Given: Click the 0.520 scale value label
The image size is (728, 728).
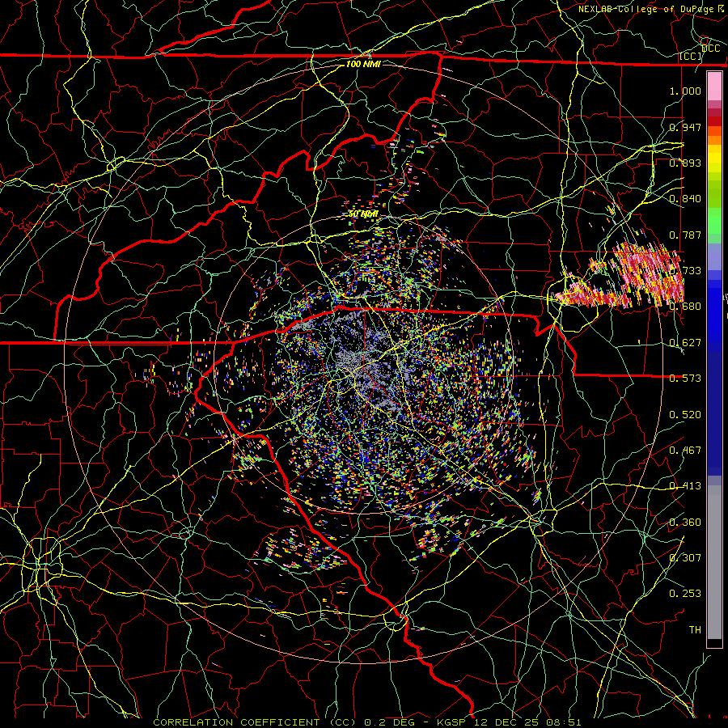Looking at the screenshot, I should [x=685, y=415].
